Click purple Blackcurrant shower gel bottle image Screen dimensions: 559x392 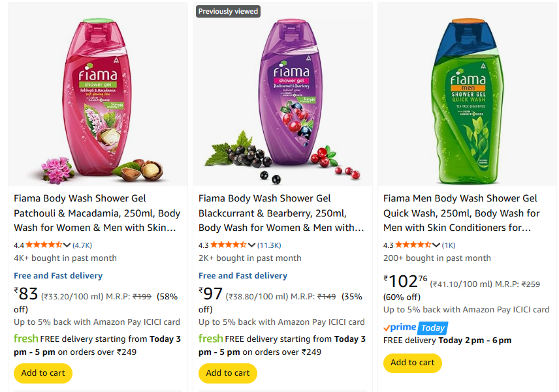[x=282, y=98]
